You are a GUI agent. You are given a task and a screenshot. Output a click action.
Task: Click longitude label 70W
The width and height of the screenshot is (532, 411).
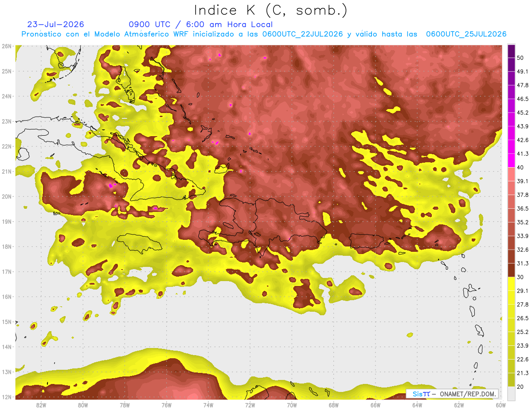[x=292, y=405]
